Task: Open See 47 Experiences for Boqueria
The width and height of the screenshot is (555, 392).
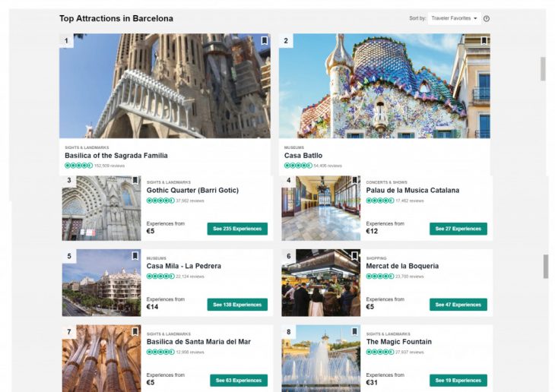Action: [x=458, y=305]
